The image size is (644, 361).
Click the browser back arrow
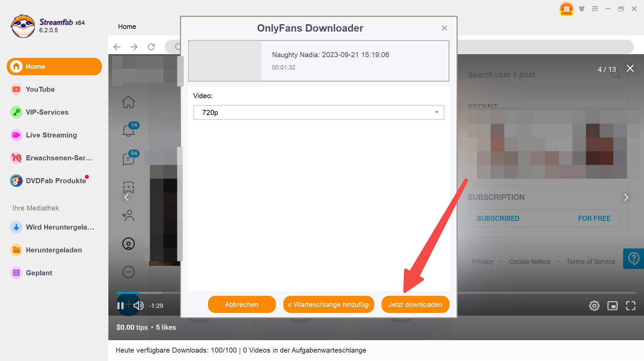point(117,47)
